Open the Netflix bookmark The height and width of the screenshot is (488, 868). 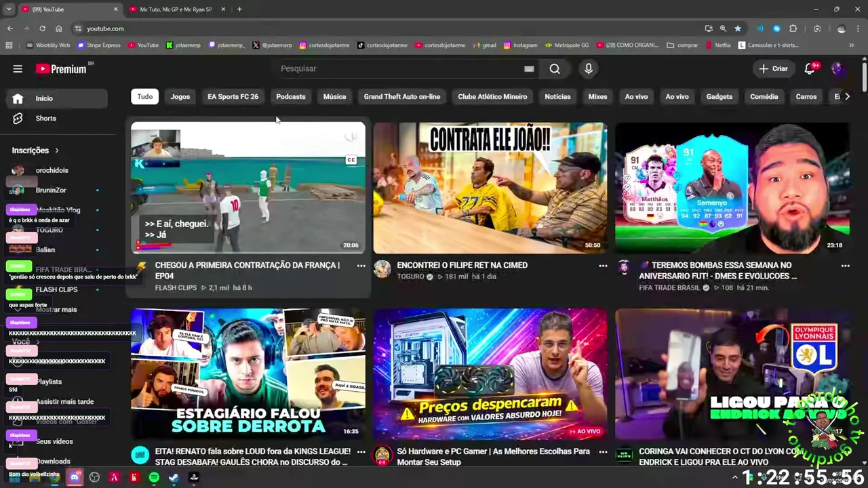(x=719, y=45)
